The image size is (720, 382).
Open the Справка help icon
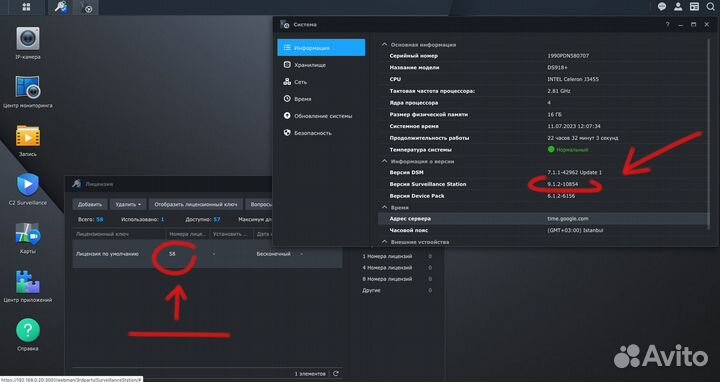click(28, 335)
